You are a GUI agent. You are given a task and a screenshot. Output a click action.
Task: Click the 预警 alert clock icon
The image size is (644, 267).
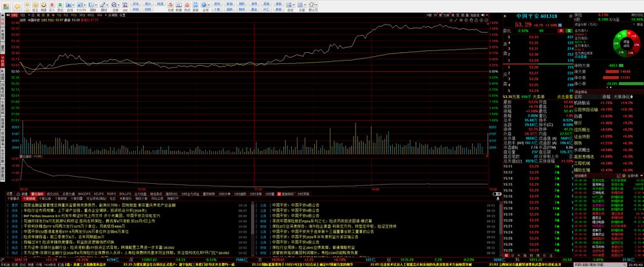coord(44,6)
